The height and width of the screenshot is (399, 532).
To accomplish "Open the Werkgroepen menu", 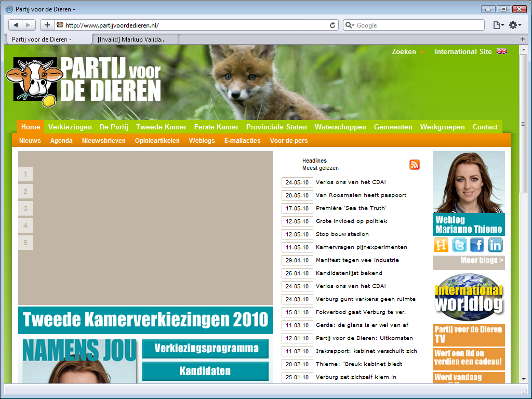I will tap(443, 127).
